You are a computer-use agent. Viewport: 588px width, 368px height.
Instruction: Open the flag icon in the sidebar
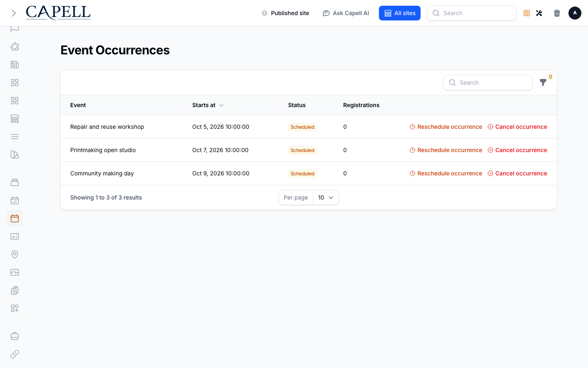15,29
